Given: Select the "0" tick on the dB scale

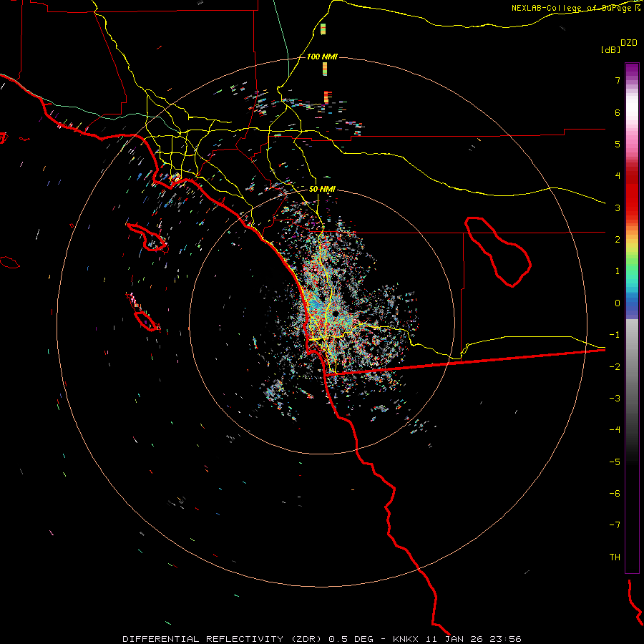Looking at the screenshot, I should coord(618,303).
